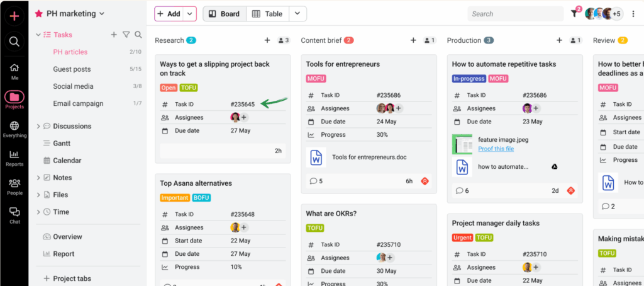Show the Production column assignee count

coord(576,40)
